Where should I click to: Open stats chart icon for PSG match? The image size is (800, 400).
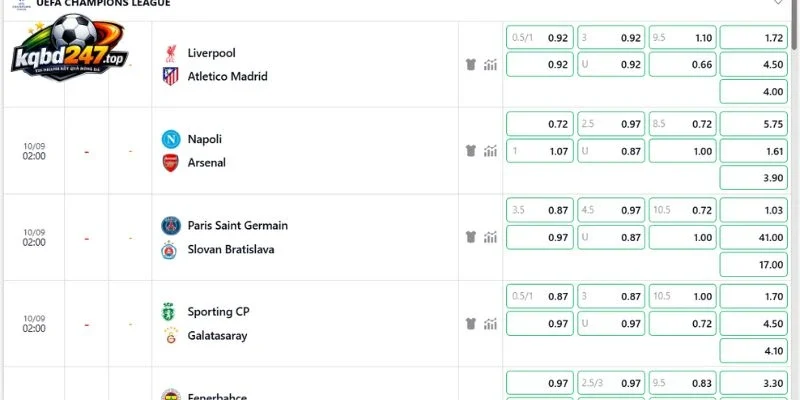click(x=490, y=237)
